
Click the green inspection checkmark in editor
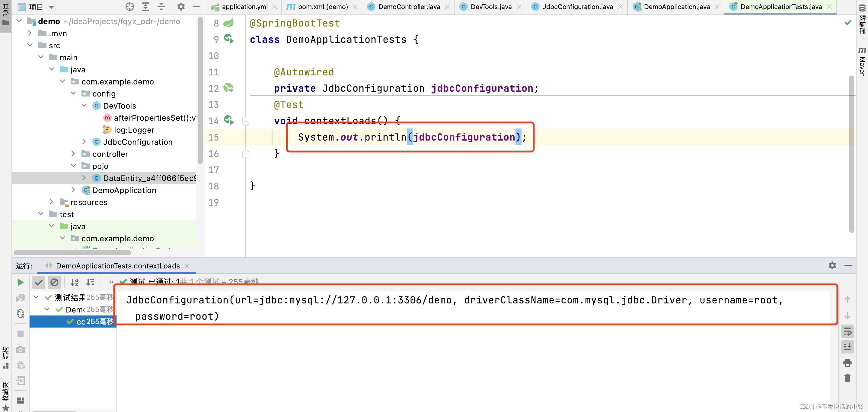click(848, 23)
